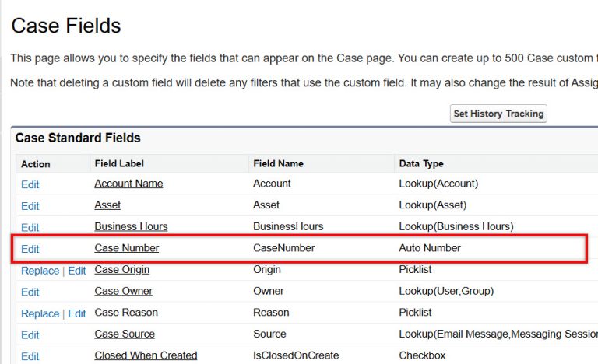This screenshot has height=364, width=598.
Task: Select the Picklist type in Case Reason row
Action: (415, 313)
